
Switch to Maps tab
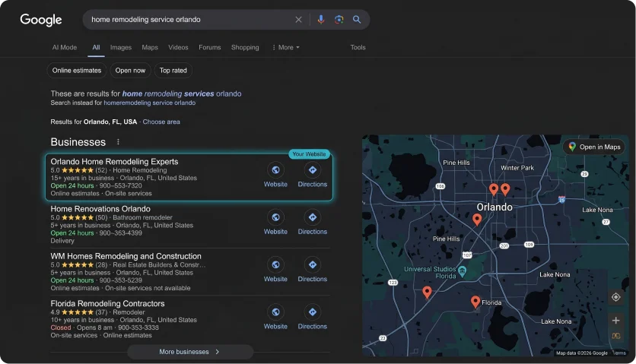pyautogui.click(x=150, y=47)
